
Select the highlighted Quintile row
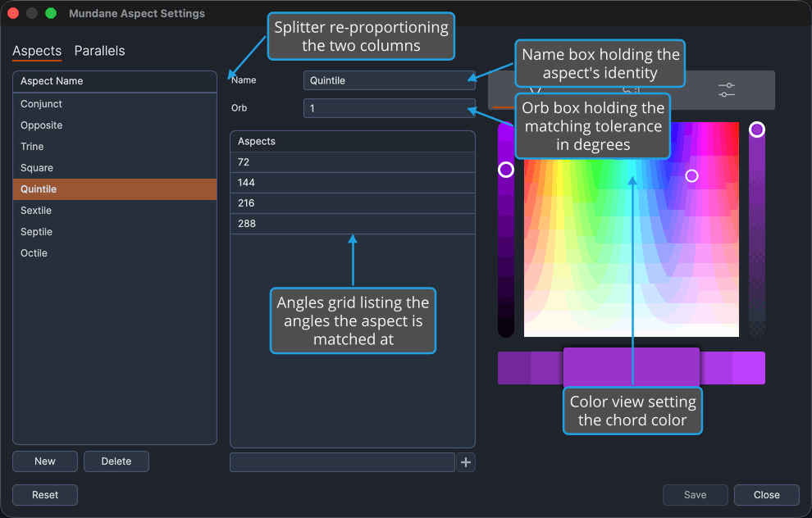point(115,189)
